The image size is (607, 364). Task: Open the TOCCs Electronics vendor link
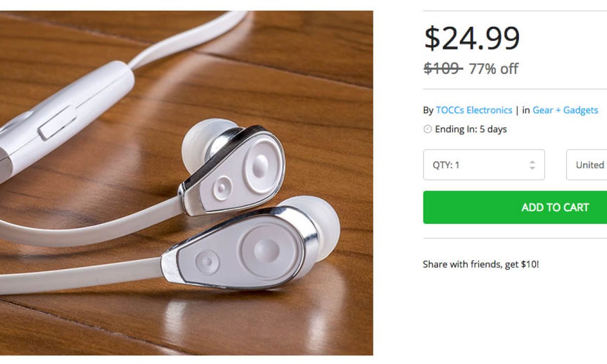point(474,110)
